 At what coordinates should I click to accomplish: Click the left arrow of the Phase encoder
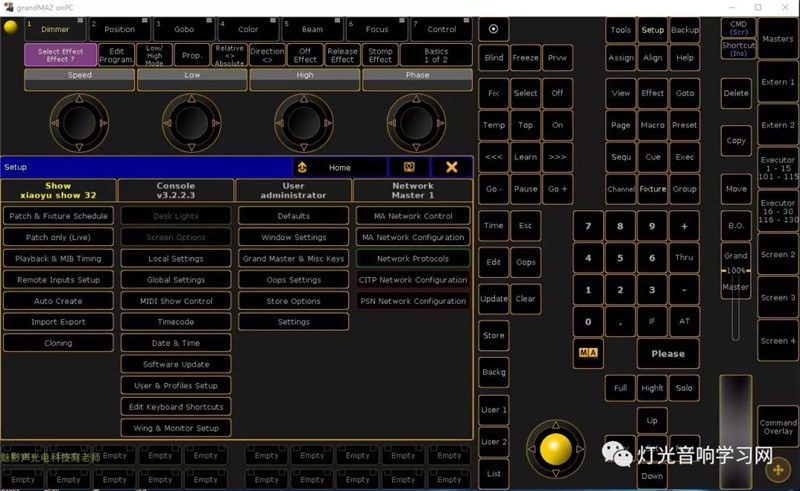pos(392,123)
